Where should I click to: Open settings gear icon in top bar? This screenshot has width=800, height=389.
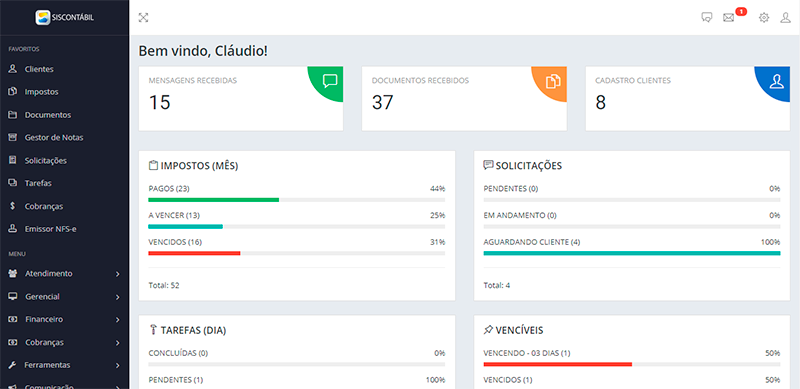[x=764, y=18]
